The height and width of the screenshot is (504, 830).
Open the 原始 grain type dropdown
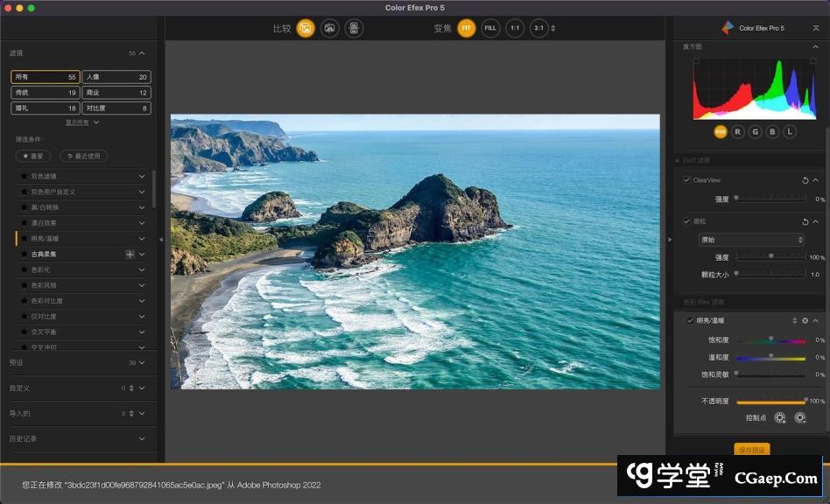click(x=751, y=240)
